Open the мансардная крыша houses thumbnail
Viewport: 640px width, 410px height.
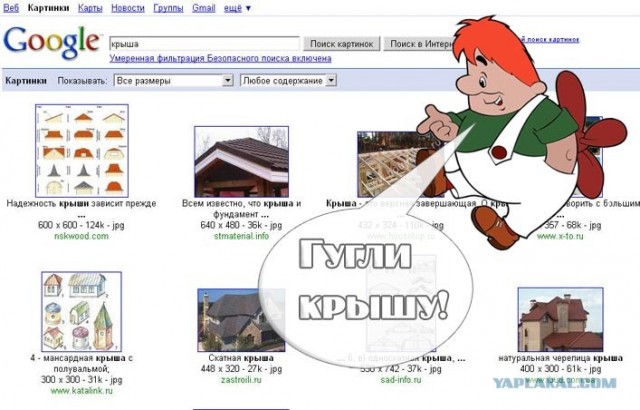point(82,312)
